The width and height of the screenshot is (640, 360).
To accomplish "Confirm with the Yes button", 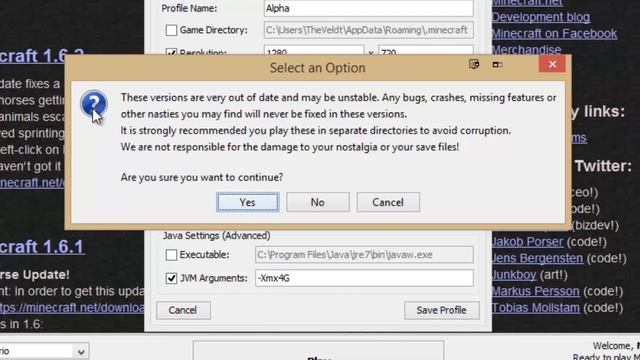I will tap(248, 202).
